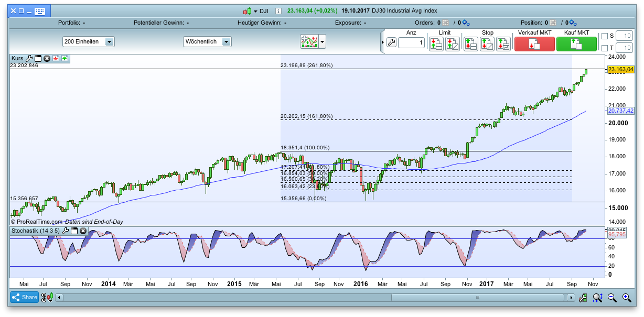The image size is (644, 317).
Task: Remove the Kurs panel with its X icon
Action: (x=47, y=58)
